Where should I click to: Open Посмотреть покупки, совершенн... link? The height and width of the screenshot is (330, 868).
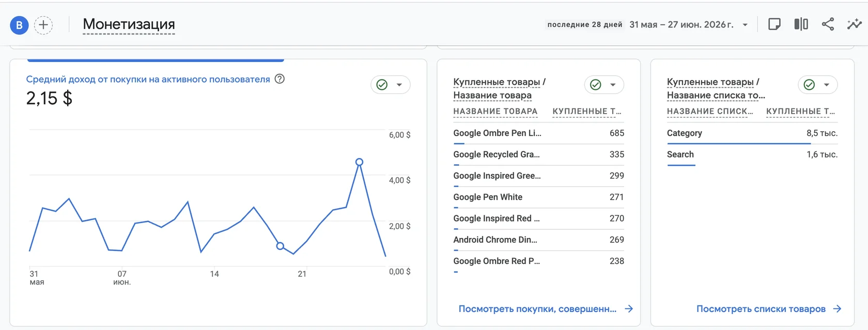537,309
